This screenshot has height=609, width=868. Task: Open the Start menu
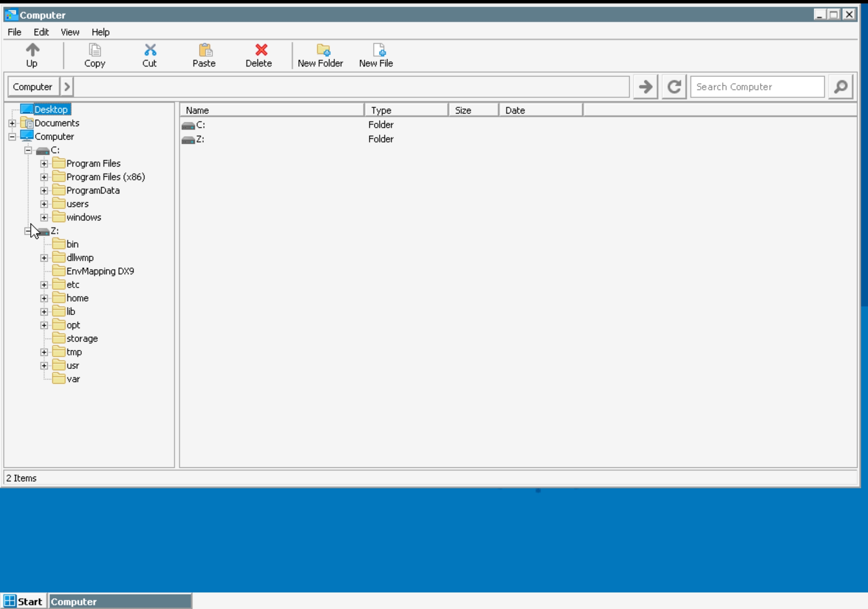[x=23, y=601]
